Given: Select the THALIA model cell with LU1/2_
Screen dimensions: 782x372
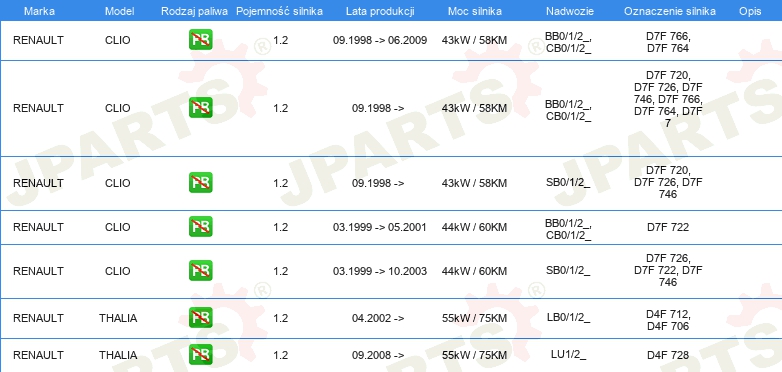Looking at the screenshot, I should [118, 355].
